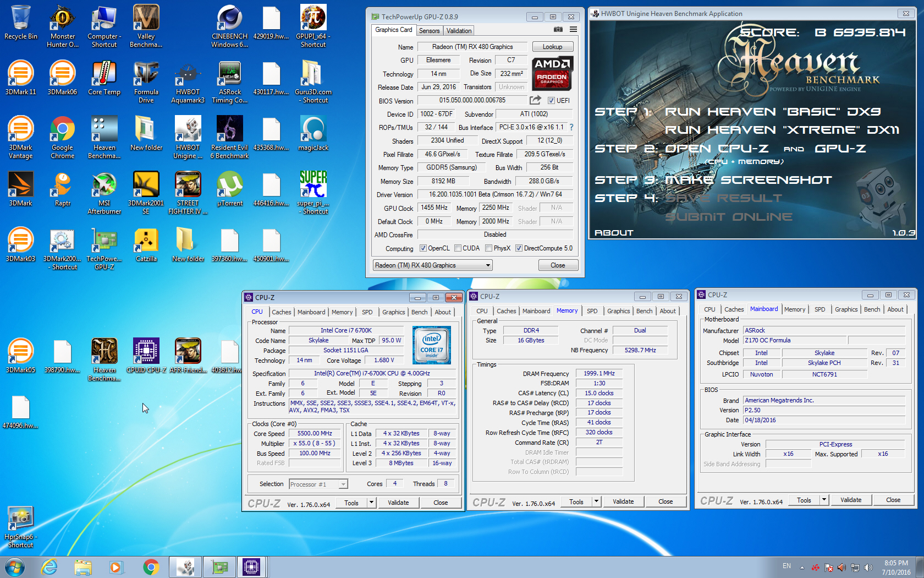Open Internet Explorer from the taskbar
This screenshot has height=578, width=924.
(x=50, y=567)
